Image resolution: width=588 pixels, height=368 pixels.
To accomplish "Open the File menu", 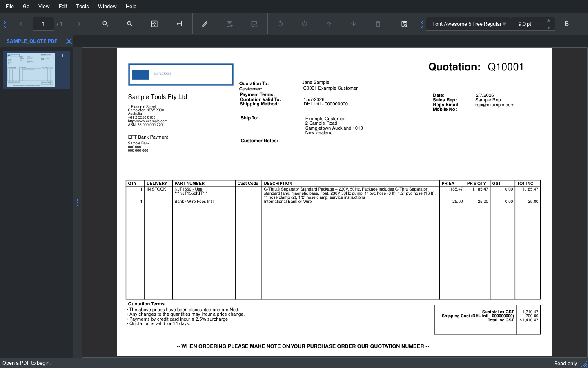I will pos(10,6).
